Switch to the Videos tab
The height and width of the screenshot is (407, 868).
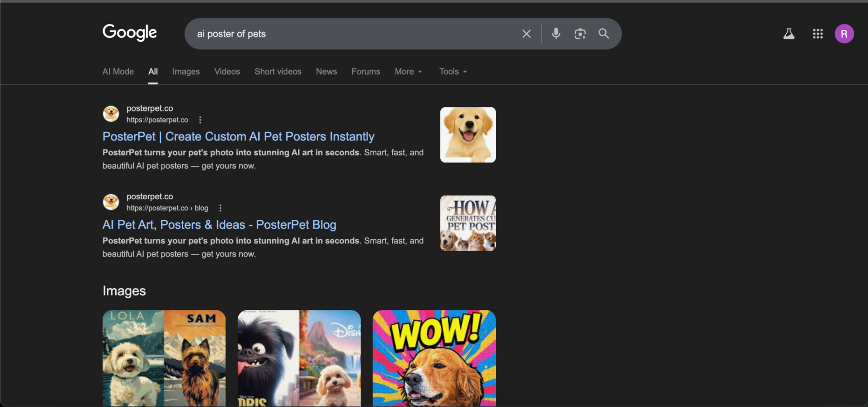[227, 71]
